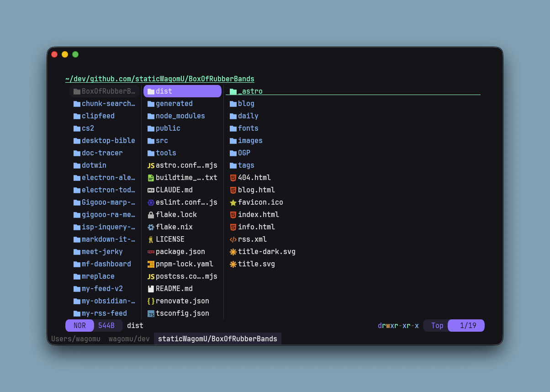Screen dimensions: 550x392
Task: Open the node_modules folder
Action: [x=180, y=116]
